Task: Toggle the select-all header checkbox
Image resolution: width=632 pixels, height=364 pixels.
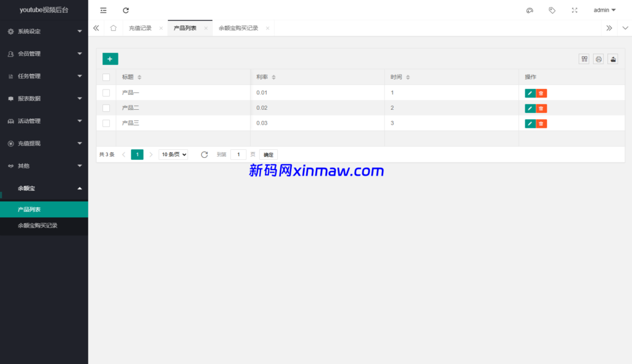Action: click(106, 77)
